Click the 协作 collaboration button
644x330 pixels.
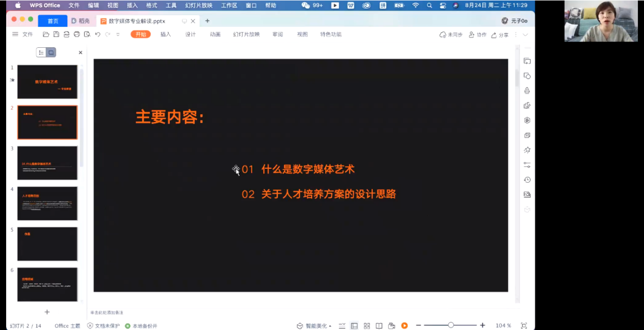[478, 35]
